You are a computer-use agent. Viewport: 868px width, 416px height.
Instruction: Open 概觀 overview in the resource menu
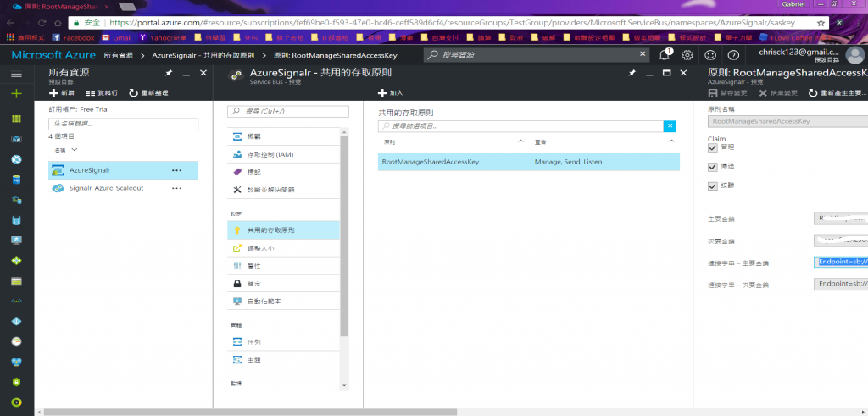283,136
